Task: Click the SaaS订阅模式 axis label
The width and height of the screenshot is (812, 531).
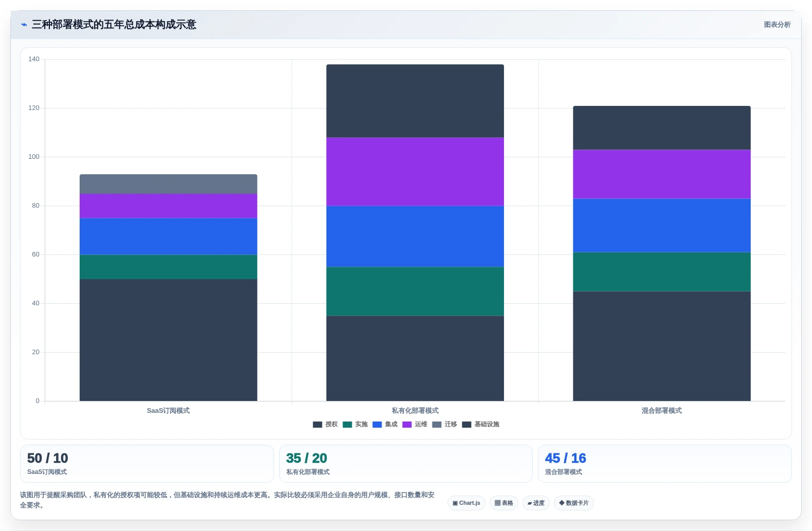Action: [168, 411]
